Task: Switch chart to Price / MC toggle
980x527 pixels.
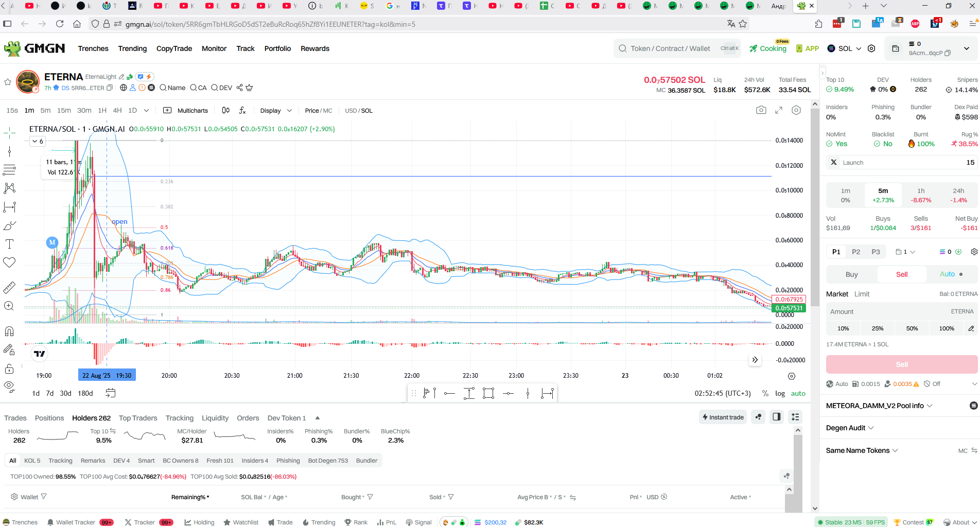Action: (318, 111)
